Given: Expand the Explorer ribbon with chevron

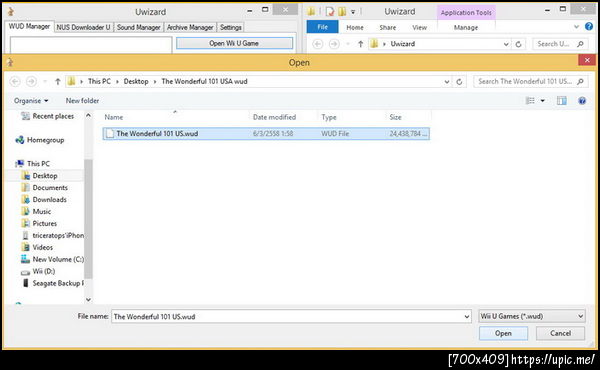Looking at the screenshot, I should [577, 27].
